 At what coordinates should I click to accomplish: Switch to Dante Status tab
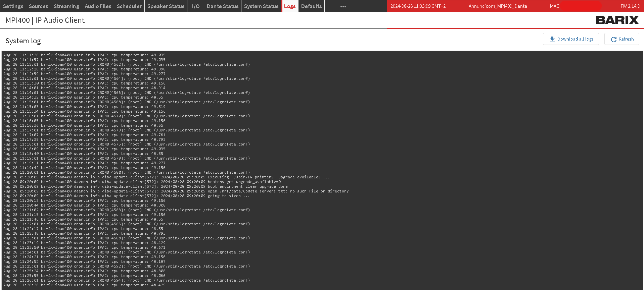(x=222, y=6)
